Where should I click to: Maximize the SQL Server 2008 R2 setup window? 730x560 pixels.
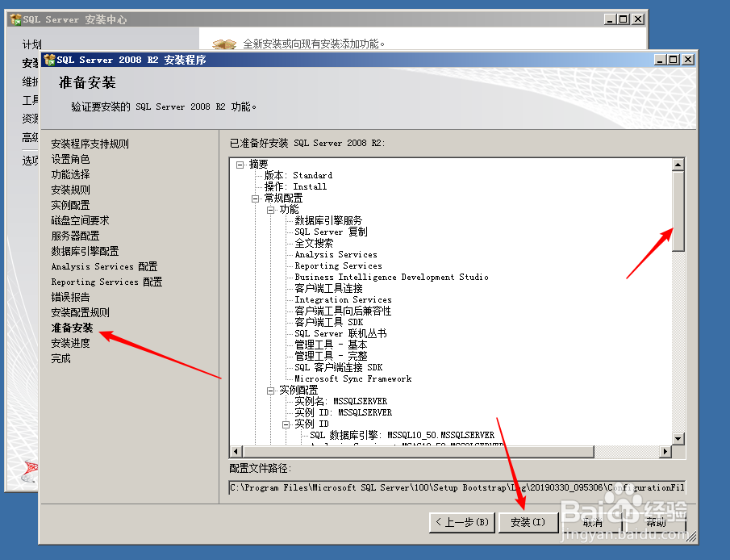tap(674, 60)
